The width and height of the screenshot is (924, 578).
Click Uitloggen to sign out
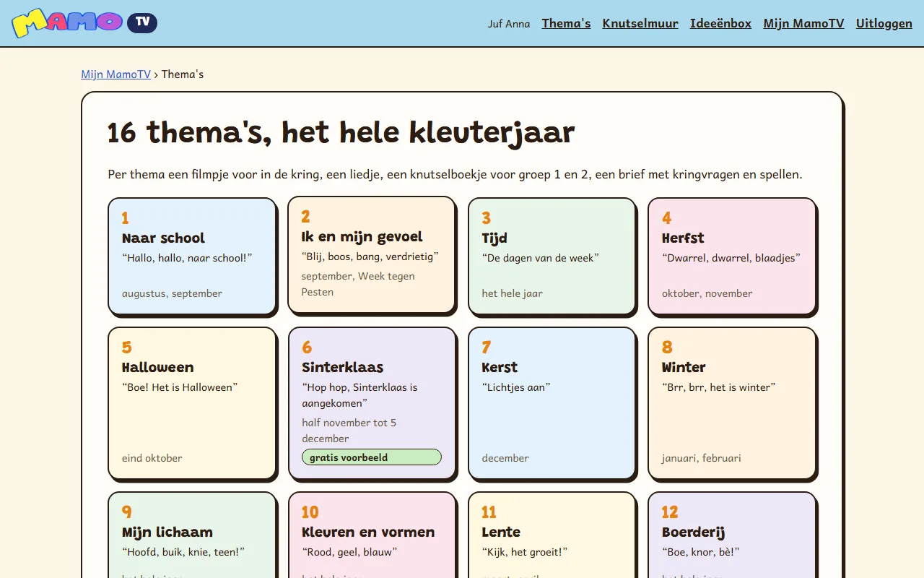(x=884, y=23)
